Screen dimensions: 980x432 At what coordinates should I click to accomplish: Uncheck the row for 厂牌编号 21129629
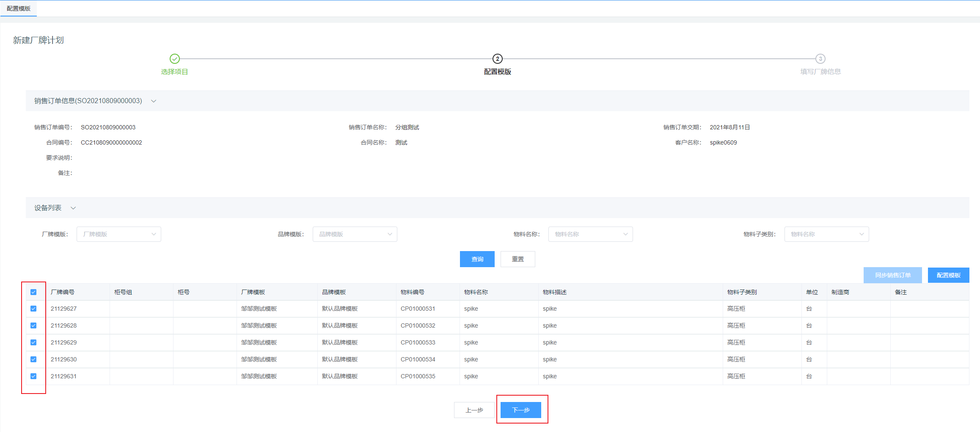pyautogui.click(x=33, y=342)
